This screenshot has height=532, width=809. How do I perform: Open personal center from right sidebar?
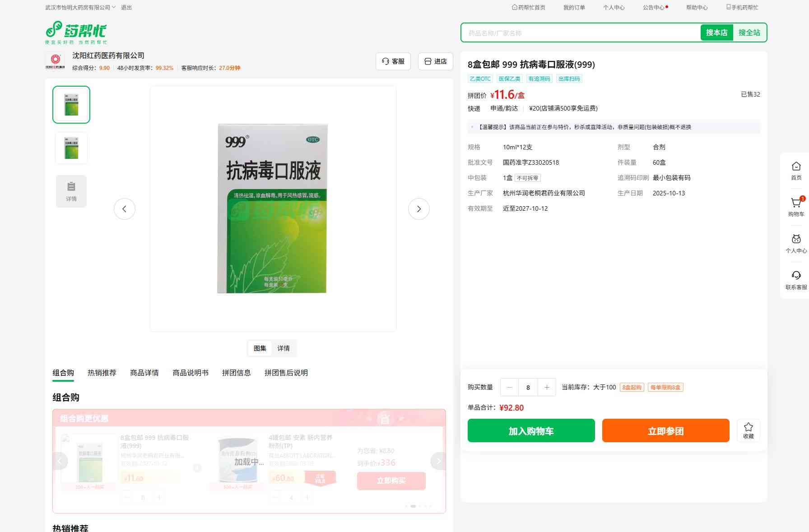[x=796, y=244]
